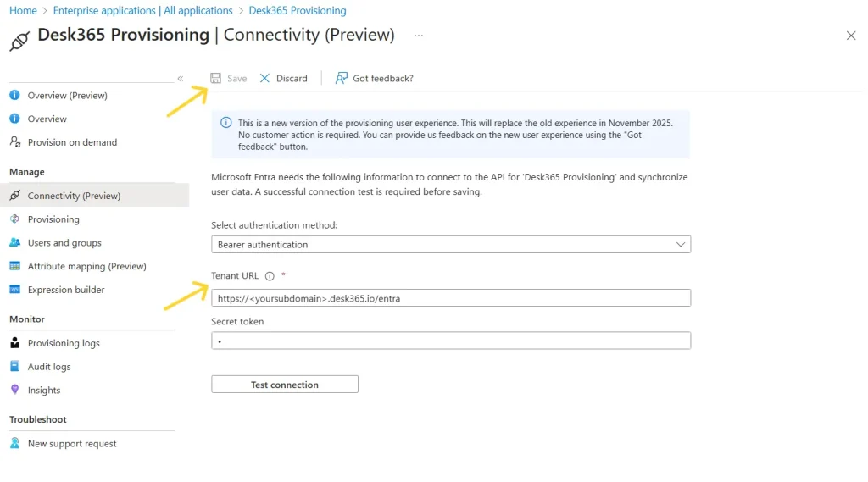Open Enterprise applications breadcrumb link
The image size is (868, 482).
[142, 10]
